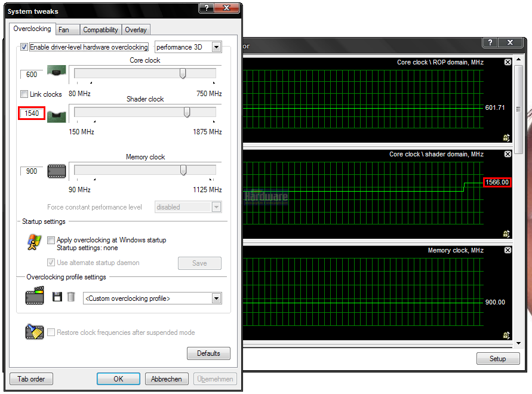Screen dimensions: 532x394
Task: Switch to the Fan tab
Action: (67, 30)
